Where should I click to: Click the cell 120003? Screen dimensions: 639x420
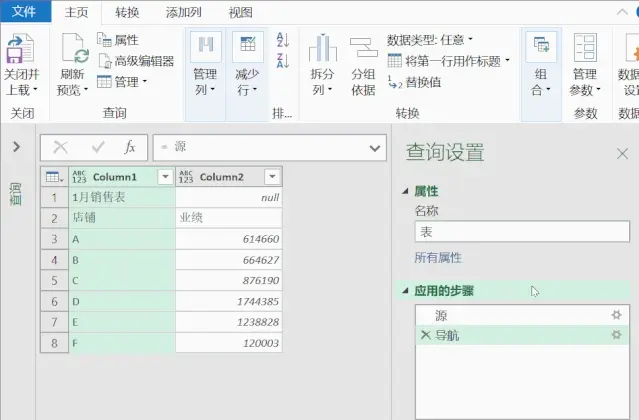(229, 343)
